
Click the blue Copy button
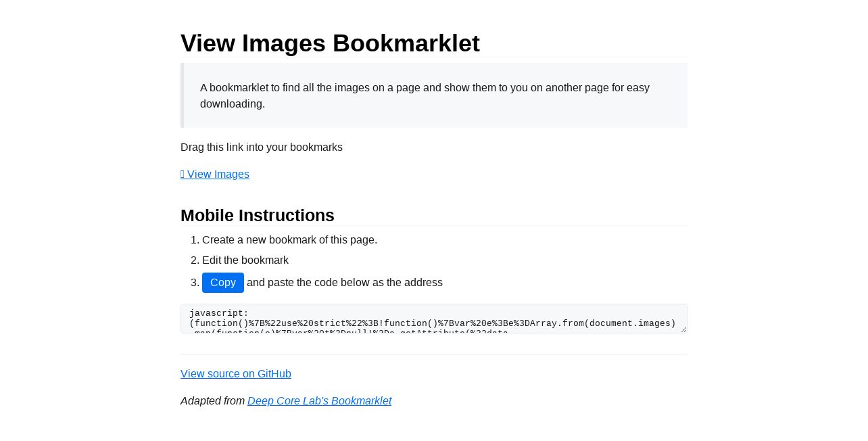tap(223, 283)
